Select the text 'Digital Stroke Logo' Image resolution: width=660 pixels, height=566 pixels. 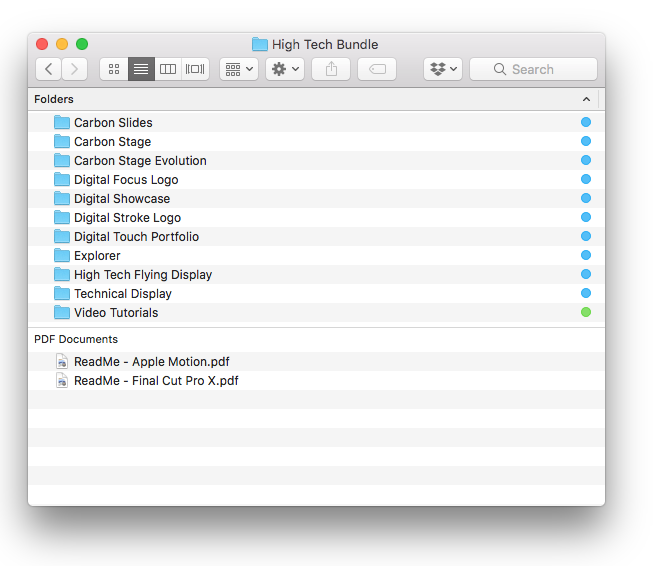[x=128, y=218]
